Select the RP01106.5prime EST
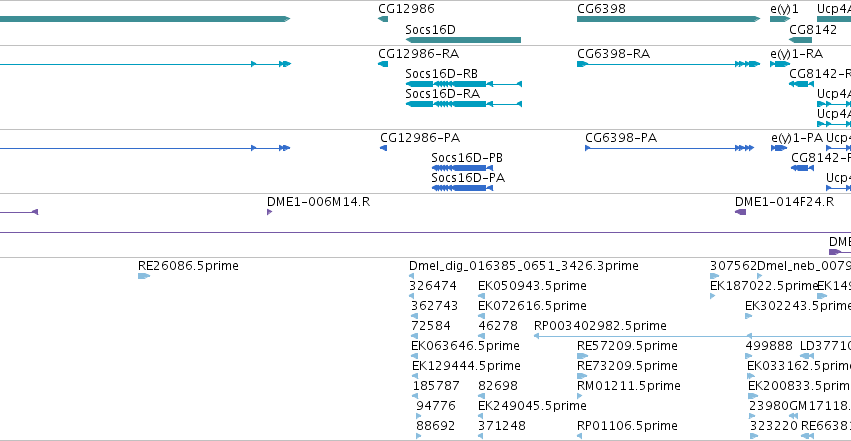851x441 pixels. (580, 437)
